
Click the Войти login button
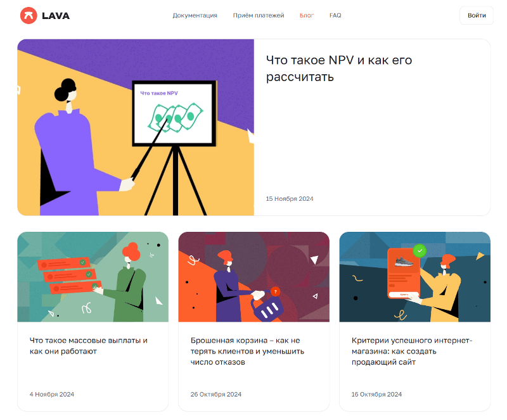tap(477, 15)
